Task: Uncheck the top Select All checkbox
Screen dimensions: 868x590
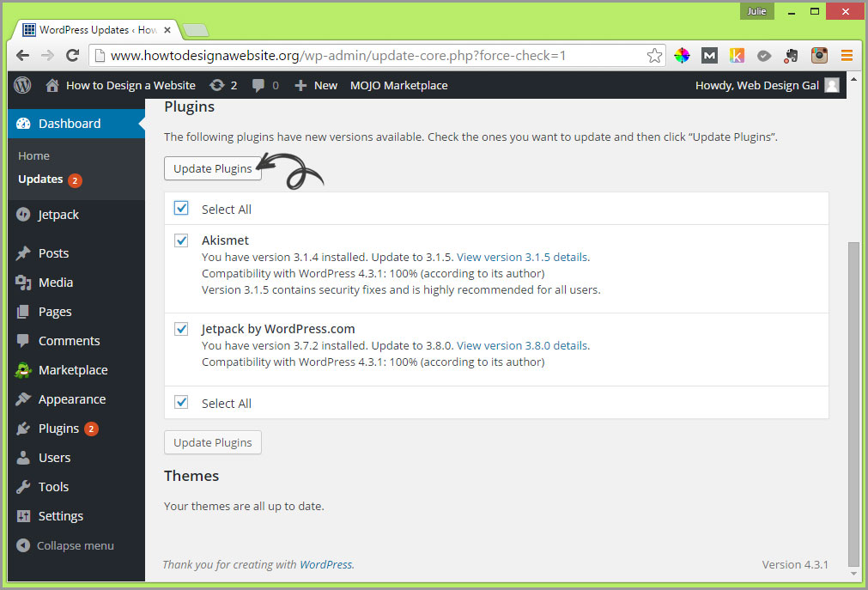Action: (x=181, y=208)
